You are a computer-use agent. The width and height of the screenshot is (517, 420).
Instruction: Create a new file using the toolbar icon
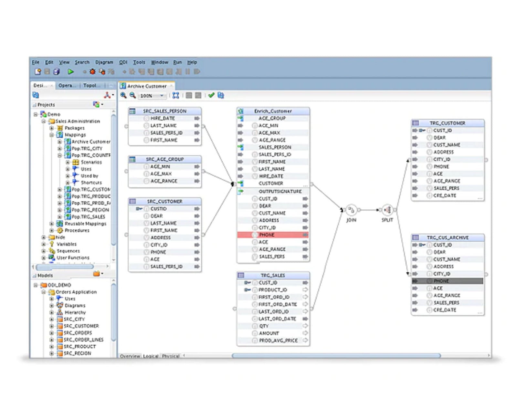pyautogui.click(x=38, y=72)
